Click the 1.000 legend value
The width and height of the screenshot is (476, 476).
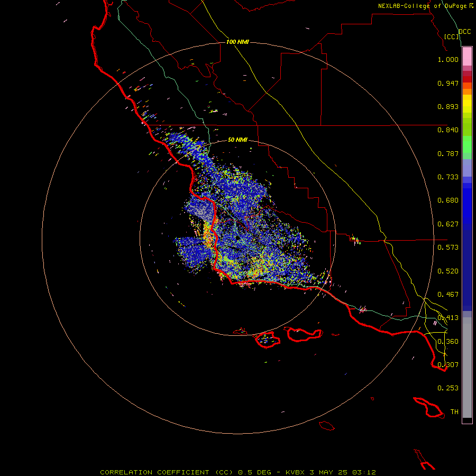pyautogui.click(x=448, y=60)
